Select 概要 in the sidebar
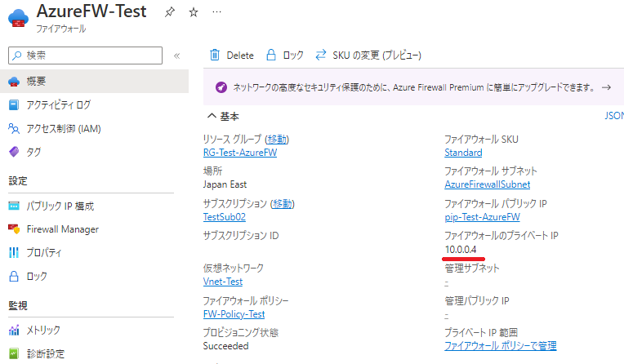Viewport: 624px width, 364px height. tap(94, 81)
